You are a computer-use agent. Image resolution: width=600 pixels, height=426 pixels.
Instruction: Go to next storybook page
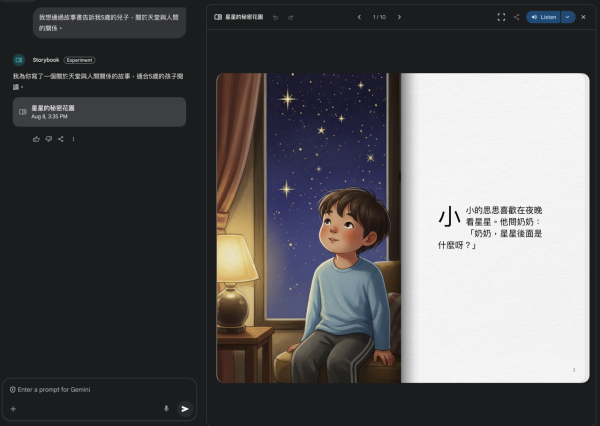tap(399, 17)
